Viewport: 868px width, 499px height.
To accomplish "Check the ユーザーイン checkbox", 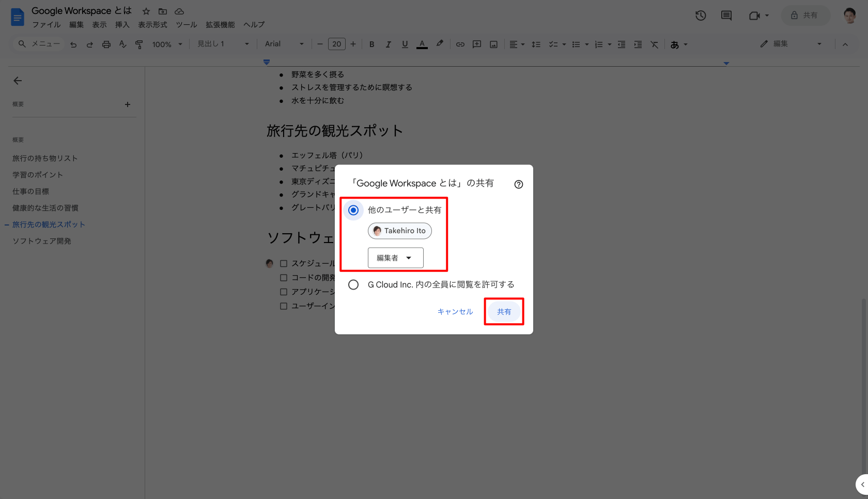I will pyautogui.click(x=284, y=306).
